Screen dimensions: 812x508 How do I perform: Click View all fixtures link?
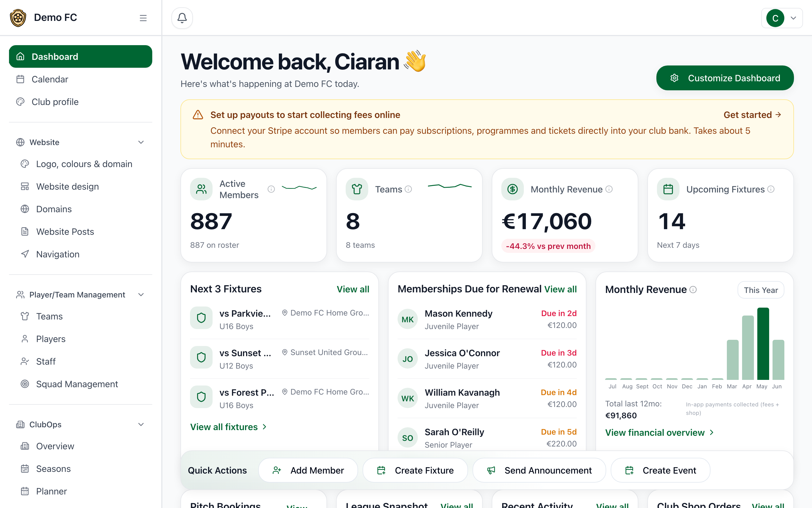[x=228, y=427]
